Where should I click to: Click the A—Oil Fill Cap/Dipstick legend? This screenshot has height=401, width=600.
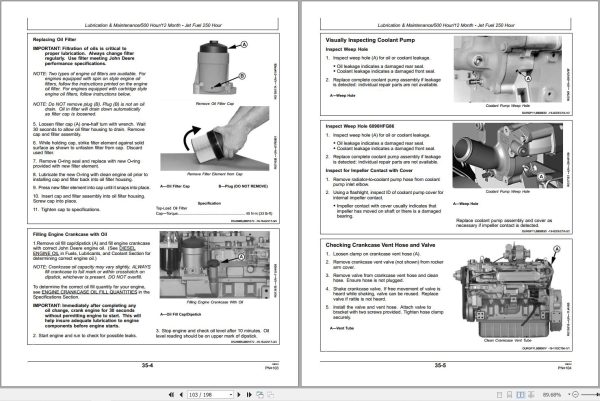181,315
